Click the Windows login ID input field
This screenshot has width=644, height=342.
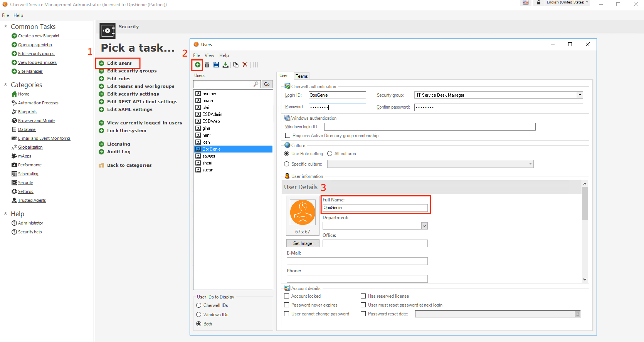click(x=430, y=127)
